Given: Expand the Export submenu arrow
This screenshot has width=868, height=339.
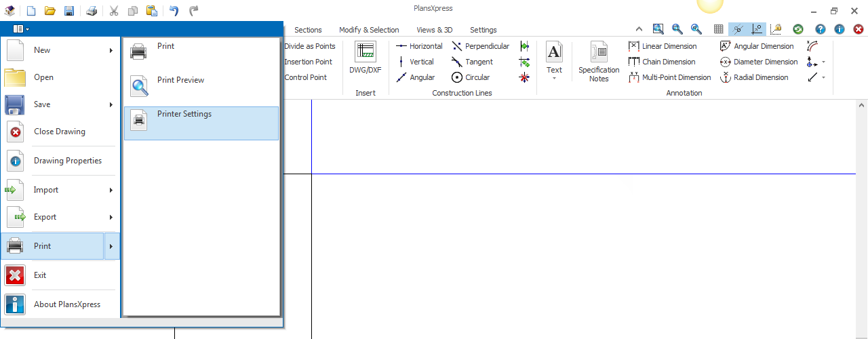Looking at the screenshot, I should tap(111, 217).
